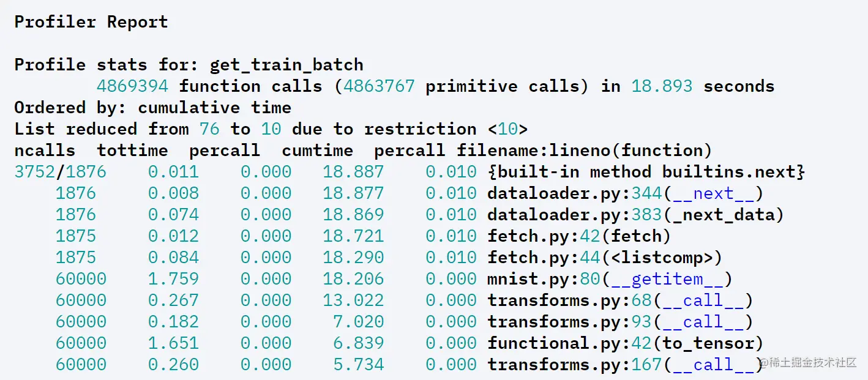Click 'mnist.py:80(__getitem__)' entry
This screenshot has height=380, width=868.
(x=610, y=279)
